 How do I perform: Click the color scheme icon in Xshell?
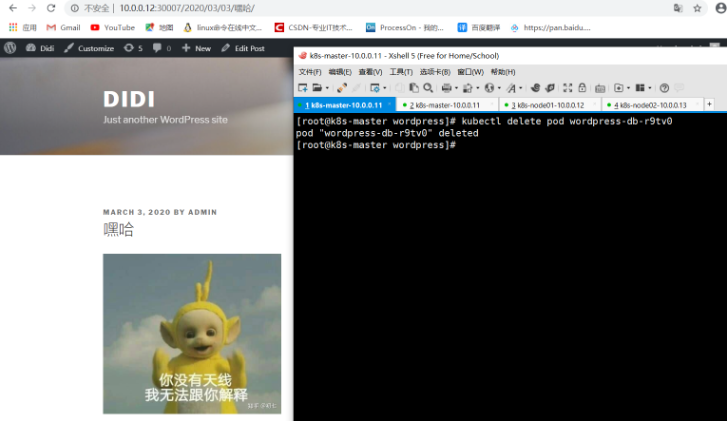point(468,88)
